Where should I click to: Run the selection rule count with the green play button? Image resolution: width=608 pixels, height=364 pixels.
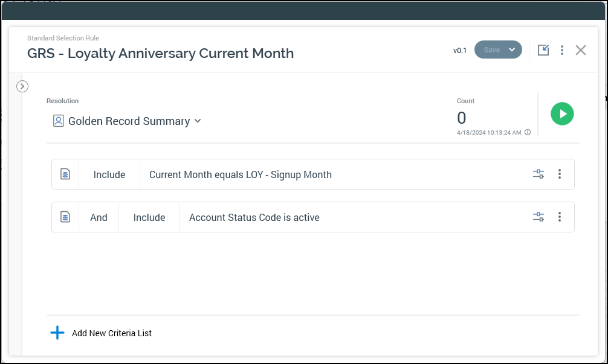tap(562, 113)
